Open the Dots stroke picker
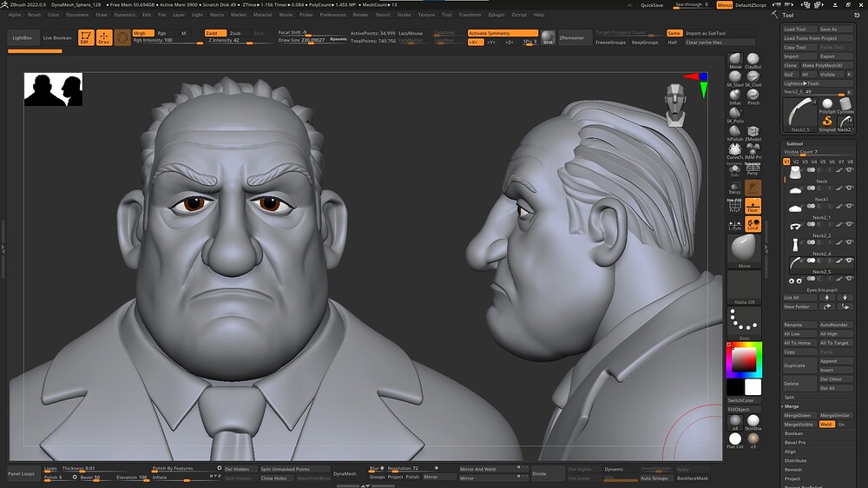The width and height of the screenshot is (868, 488). tap(744, 323)
